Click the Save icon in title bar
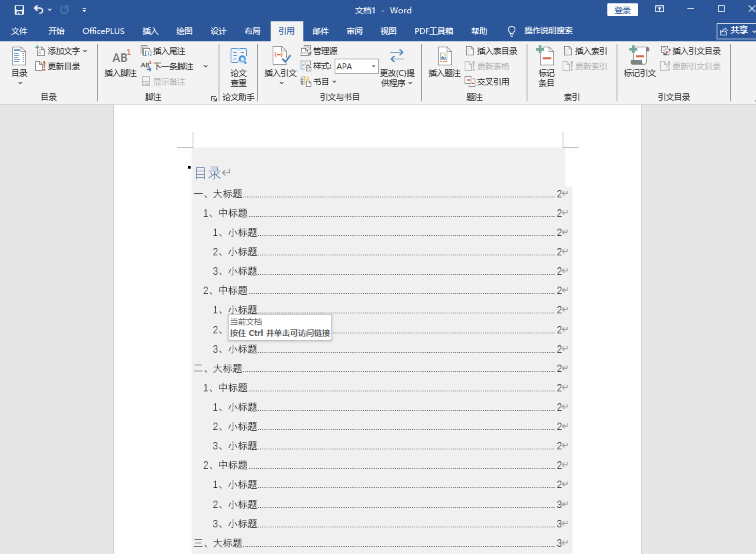Screen dimensions: 756x554 pos(19,10)
